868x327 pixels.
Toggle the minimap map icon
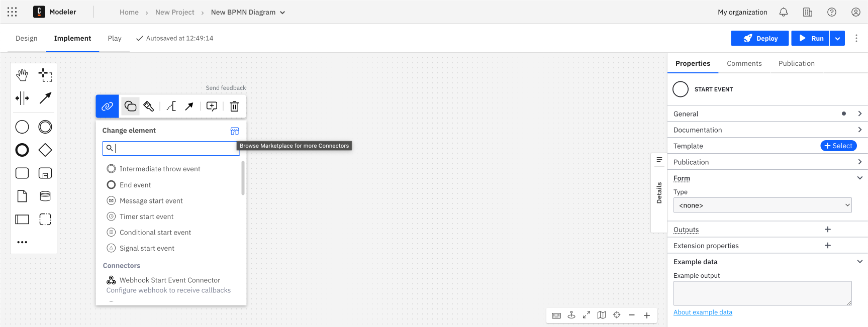(602, 315)
